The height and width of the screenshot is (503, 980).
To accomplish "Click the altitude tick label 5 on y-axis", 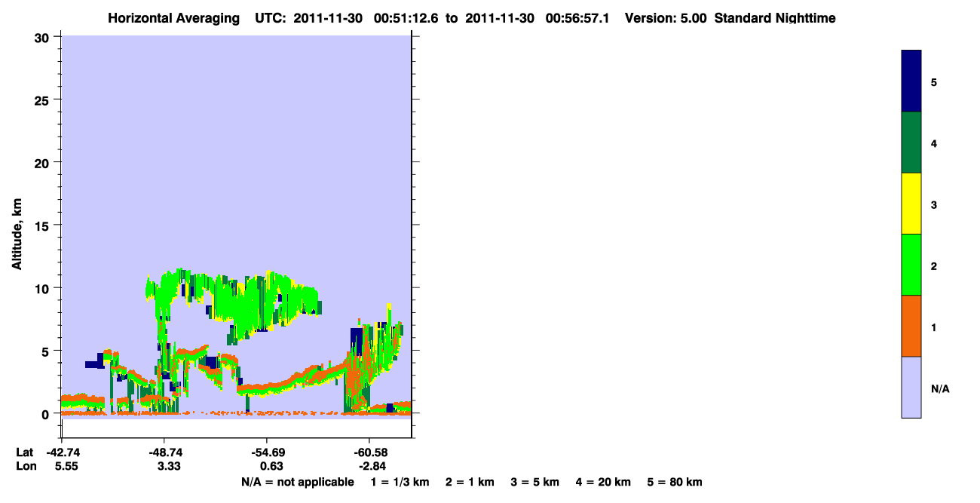I will 47,351.
